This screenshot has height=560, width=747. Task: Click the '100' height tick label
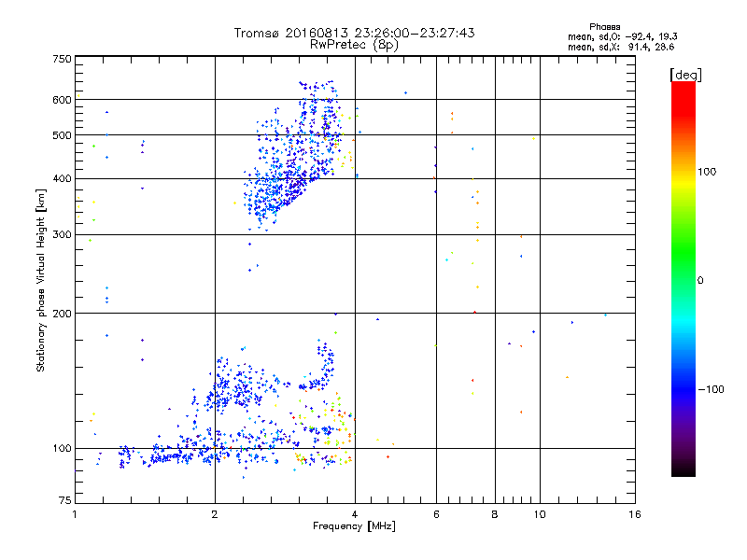tap(63, 449)
